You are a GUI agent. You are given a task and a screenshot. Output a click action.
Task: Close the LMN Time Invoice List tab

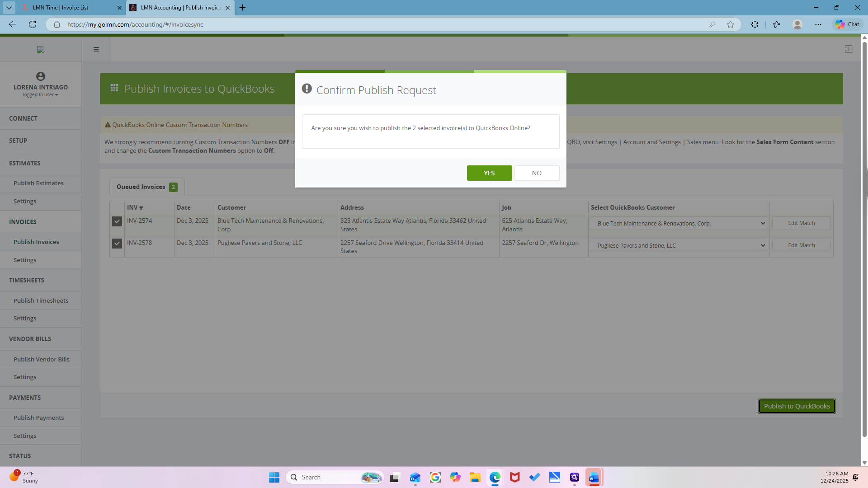pyautogui.click(x=119, y=8)
